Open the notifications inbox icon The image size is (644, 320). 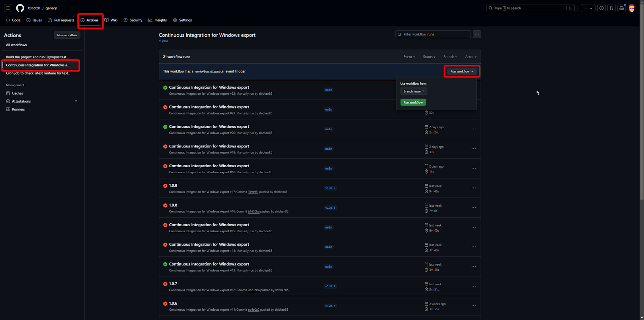coord(621,8)
